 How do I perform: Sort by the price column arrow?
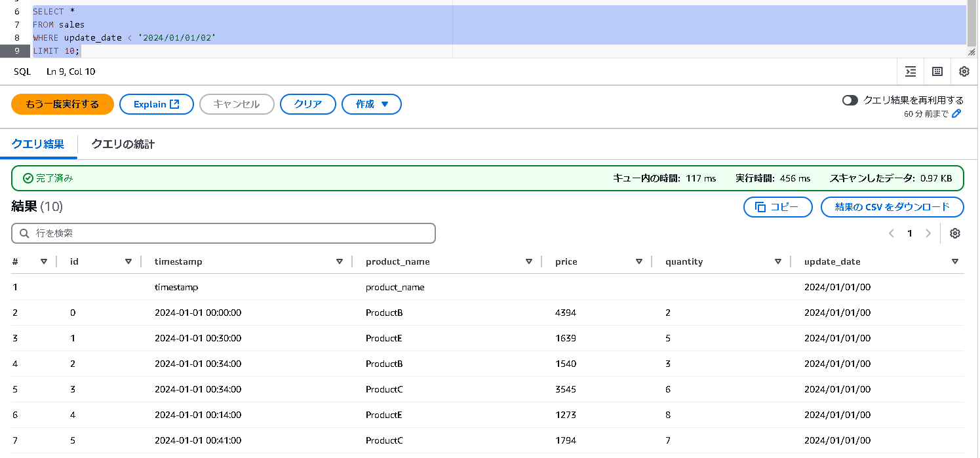(x=639, y=261)
